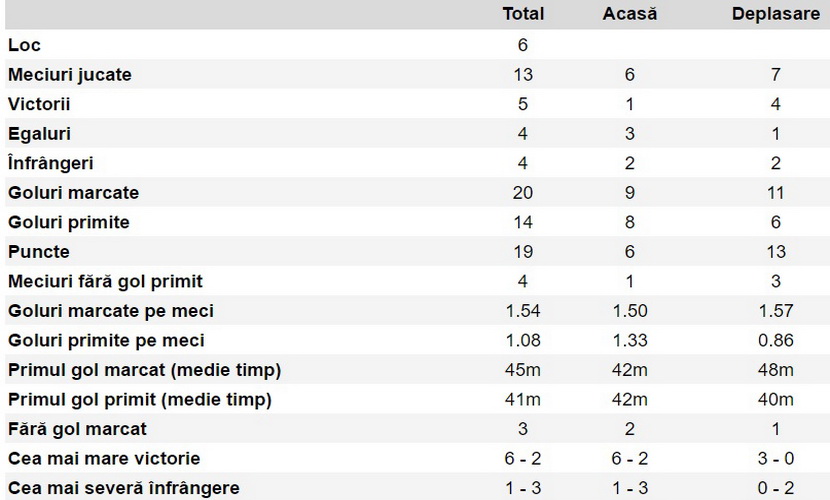This screenshot has height=500, width=830.
Task: Click the Acasă column header
Action: (629, 14)
